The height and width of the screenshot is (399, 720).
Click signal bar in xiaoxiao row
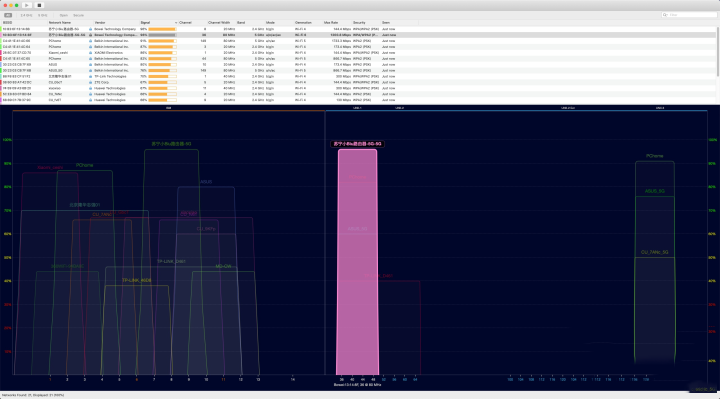click(162, 88)
